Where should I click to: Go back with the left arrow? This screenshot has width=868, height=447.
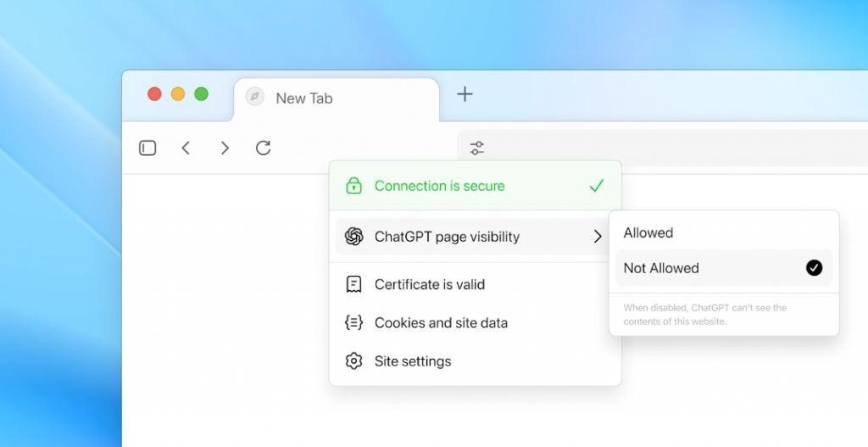pyautogui.click(x=186, y=148)
